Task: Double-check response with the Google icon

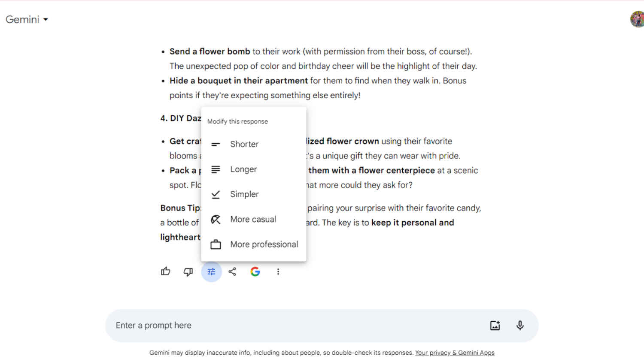Action: click(255, 271)
